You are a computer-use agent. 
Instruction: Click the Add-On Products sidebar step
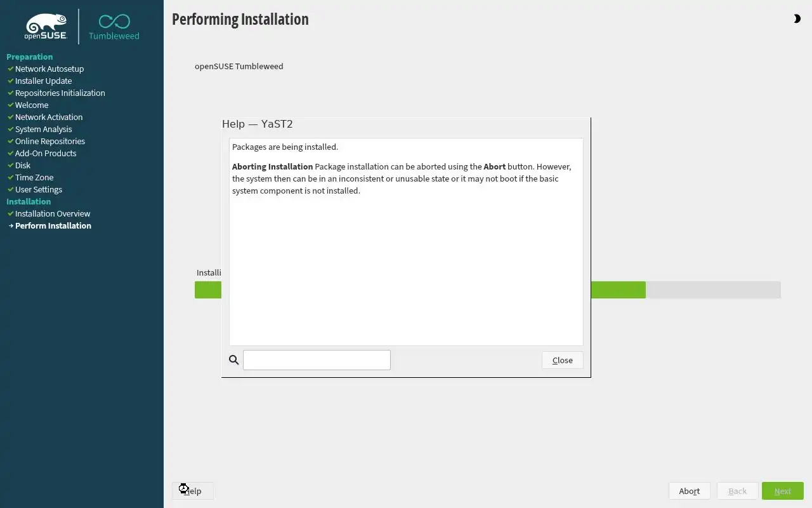(46, 153)
